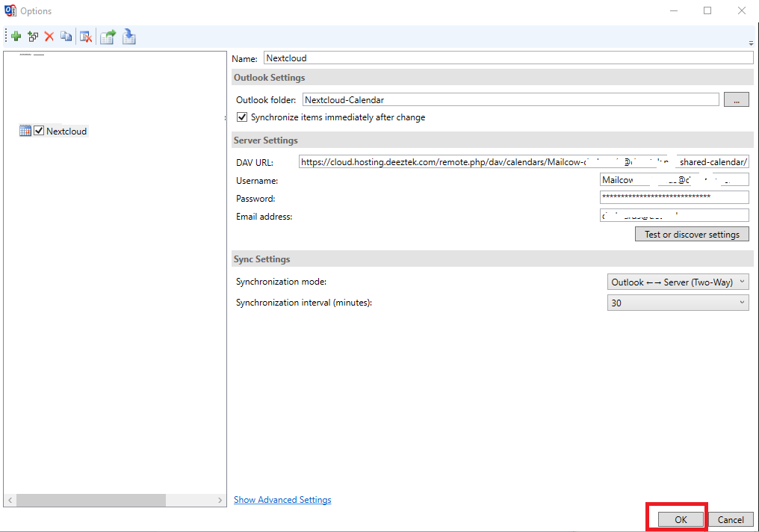Confirm with the OK button

[x=681, y=519]
